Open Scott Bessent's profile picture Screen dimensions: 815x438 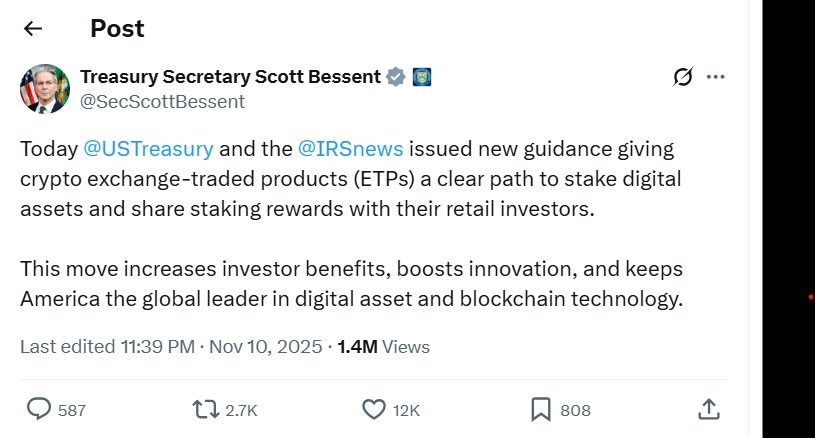point(45,89)
